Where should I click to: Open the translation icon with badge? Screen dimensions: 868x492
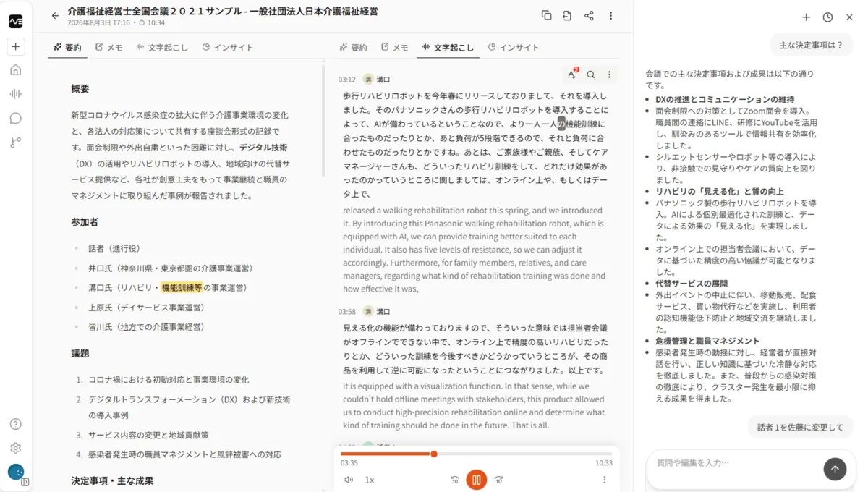pos(572,74)
